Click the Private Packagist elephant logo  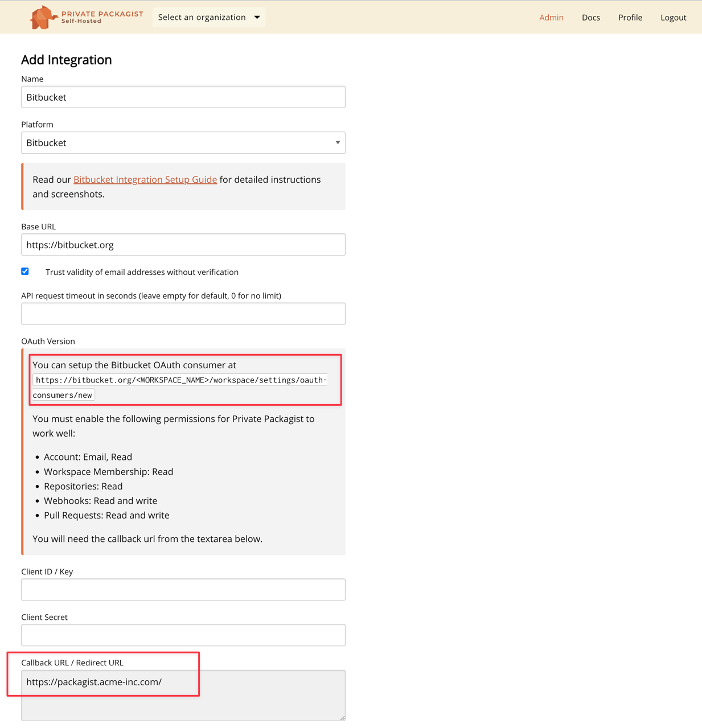(43, 17)
